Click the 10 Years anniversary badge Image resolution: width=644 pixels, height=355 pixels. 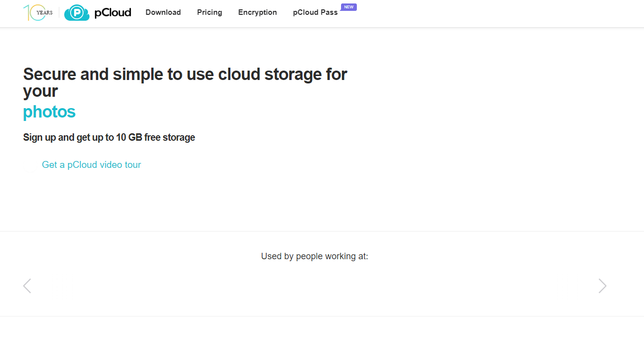38,12
